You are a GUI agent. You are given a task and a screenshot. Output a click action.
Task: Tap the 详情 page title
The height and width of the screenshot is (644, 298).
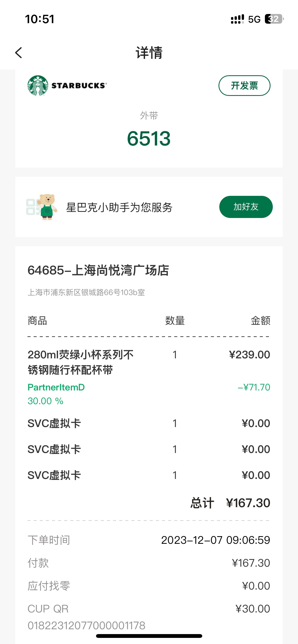[149, 53]
